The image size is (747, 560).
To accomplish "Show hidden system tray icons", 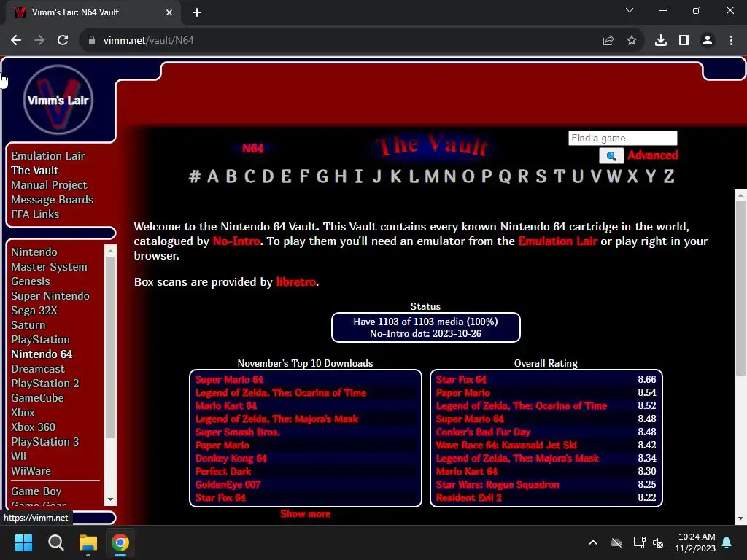I will pyautogui.click(x=593, y=542).
